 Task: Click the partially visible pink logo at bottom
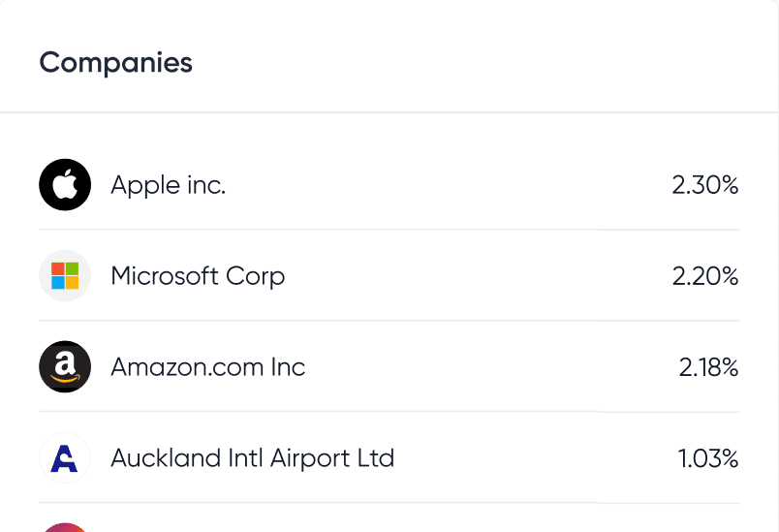point(65,526)
